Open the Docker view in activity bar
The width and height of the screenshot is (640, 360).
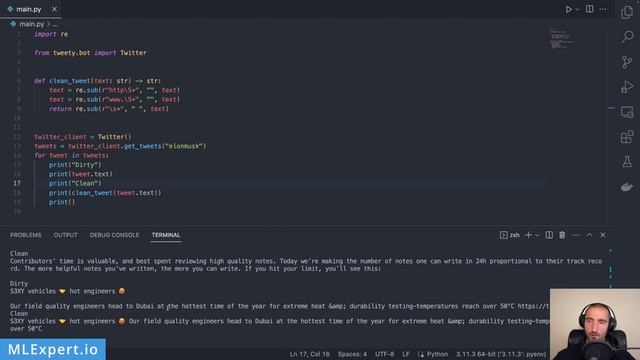point(627,187)
